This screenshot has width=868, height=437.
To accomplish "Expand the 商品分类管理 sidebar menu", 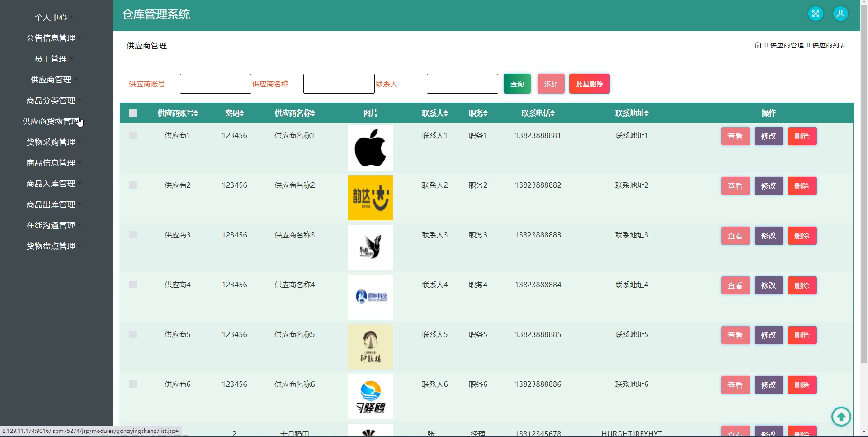I will pyautogui.click(x=54, y=100).
